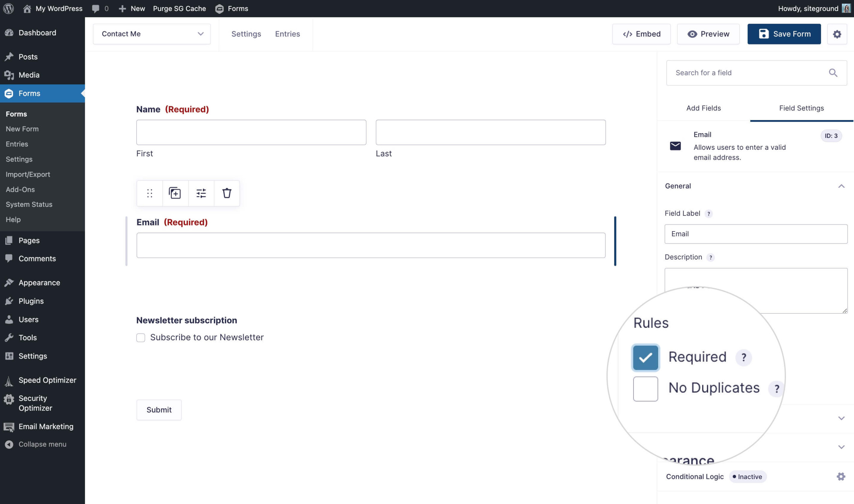Click the advanced settings sliders icon
This screenshot has width=854, height=504.
click(201, 193)
